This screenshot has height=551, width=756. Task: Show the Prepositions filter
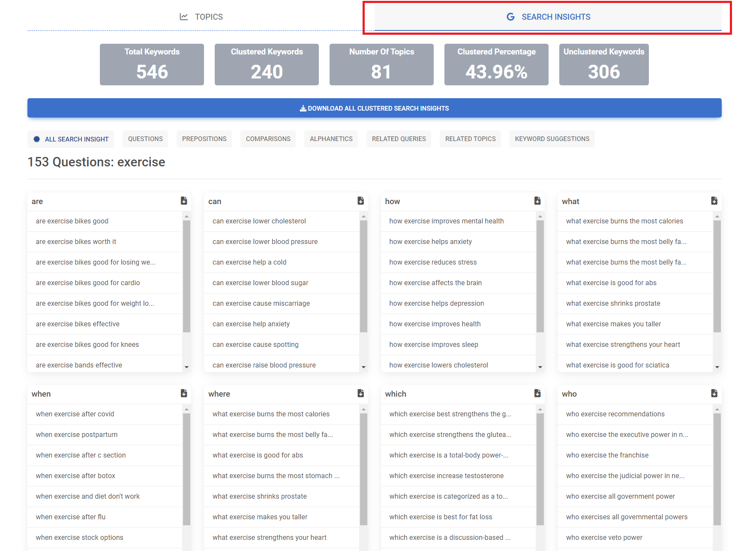[204, 139]
